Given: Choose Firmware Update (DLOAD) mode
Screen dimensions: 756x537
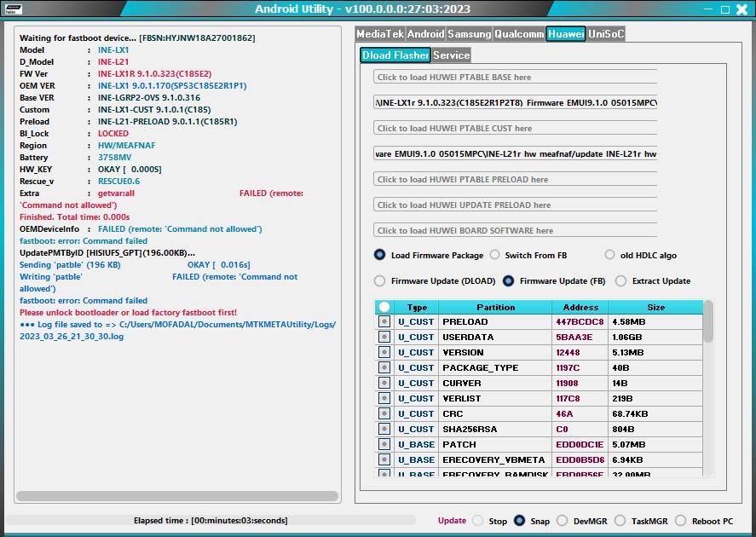Looking at the screenshot, I should coord(380,280).
